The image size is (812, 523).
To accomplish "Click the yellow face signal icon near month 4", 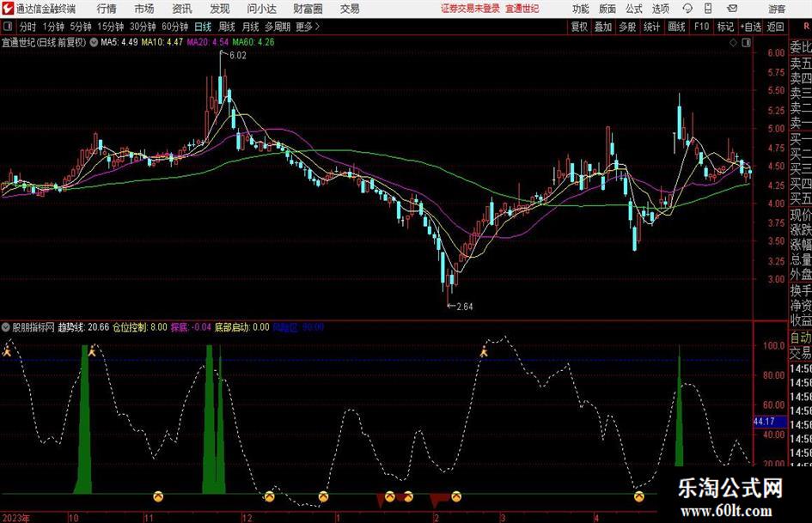I will pos(639,497).
